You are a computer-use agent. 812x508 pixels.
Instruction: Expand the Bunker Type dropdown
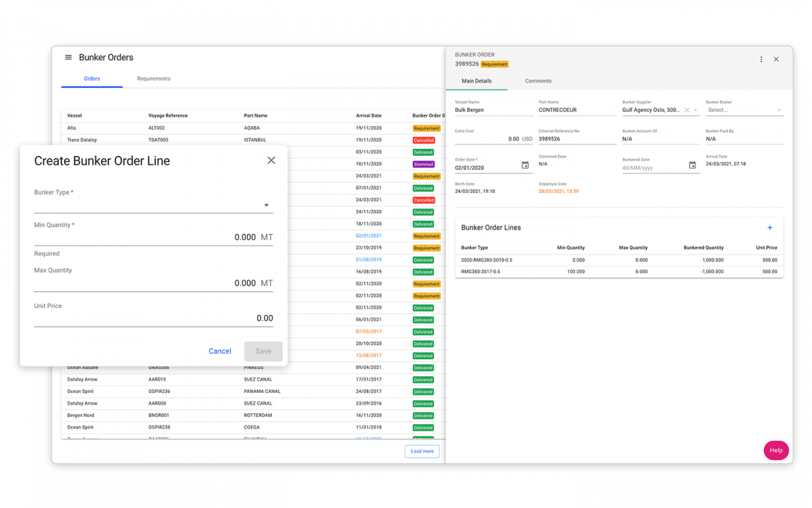[x=267, y=205]
